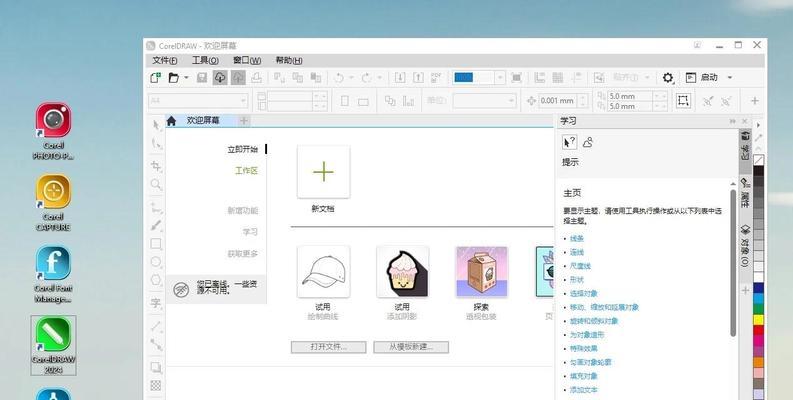Screen dimensions: 793x400
Task: Switch to the 工作区 section
Action: click(246, 170)
